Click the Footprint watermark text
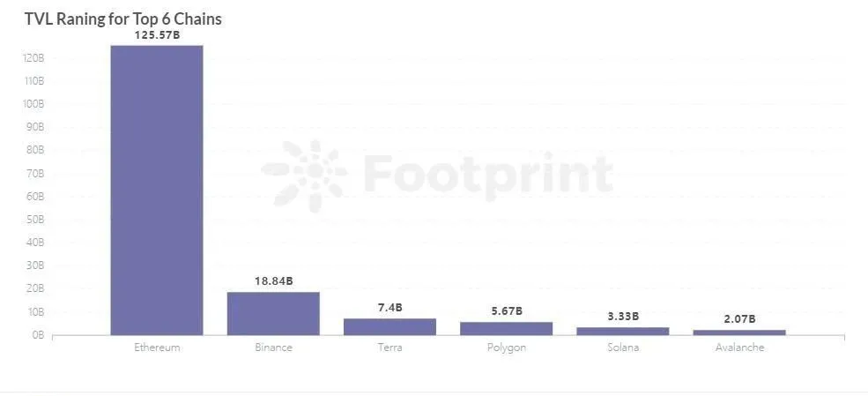Viewport: 868px width, 396px height. pos(487,175)
